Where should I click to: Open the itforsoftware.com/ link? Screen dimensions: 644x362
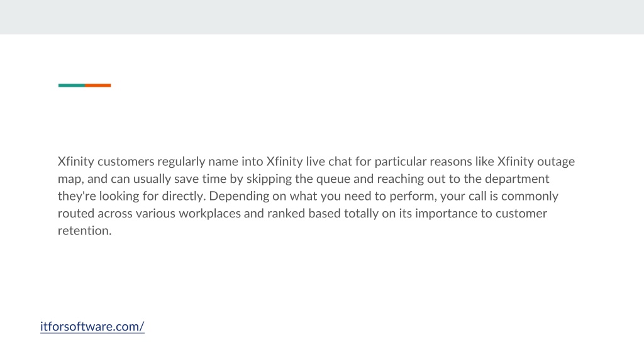[x=92, y=326]
